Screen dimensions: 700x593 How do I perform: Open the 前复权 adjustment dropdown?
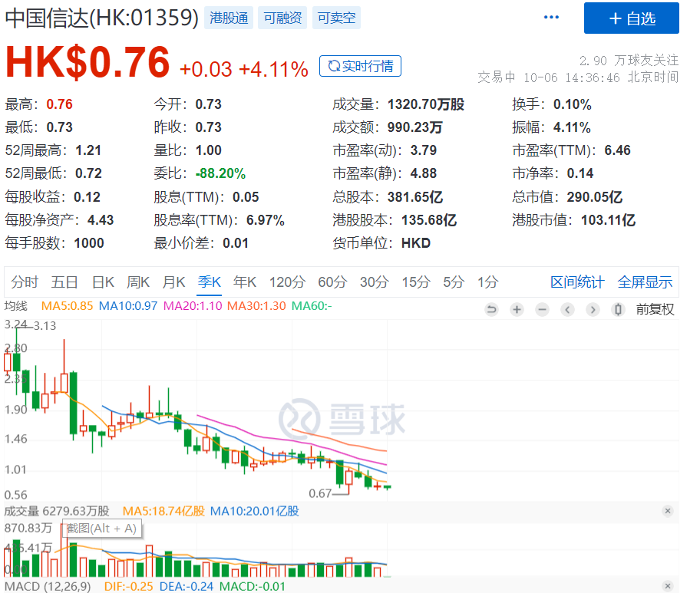[655, 309]
